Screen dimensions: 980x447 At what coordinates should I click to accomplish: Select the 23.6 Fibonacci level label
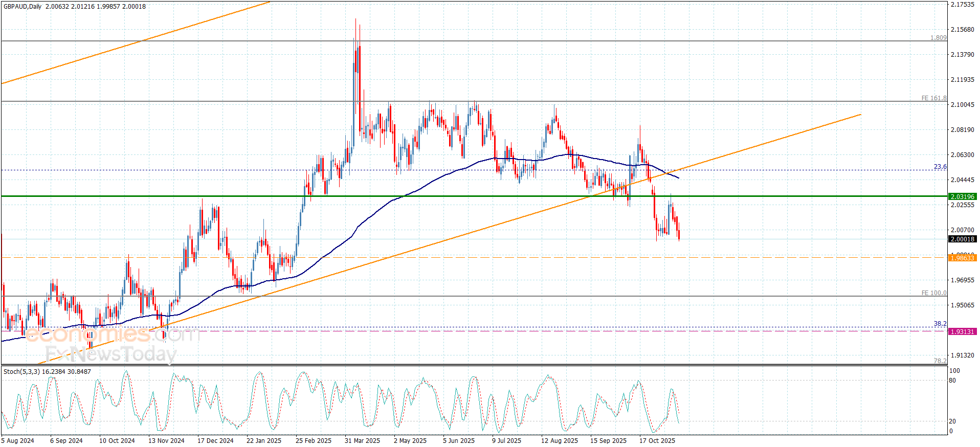(940, 167)
